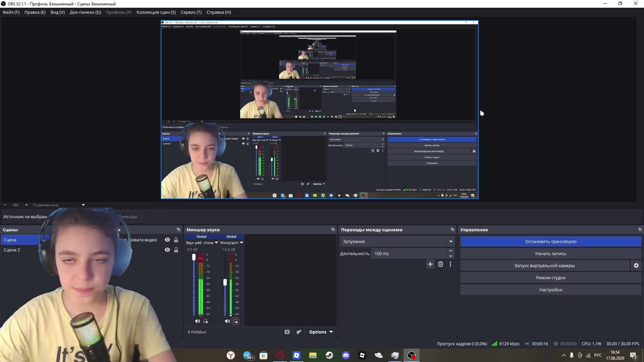Show hidden system tray icons
This screenshot has width=644, height=362.
pos(563,355)
